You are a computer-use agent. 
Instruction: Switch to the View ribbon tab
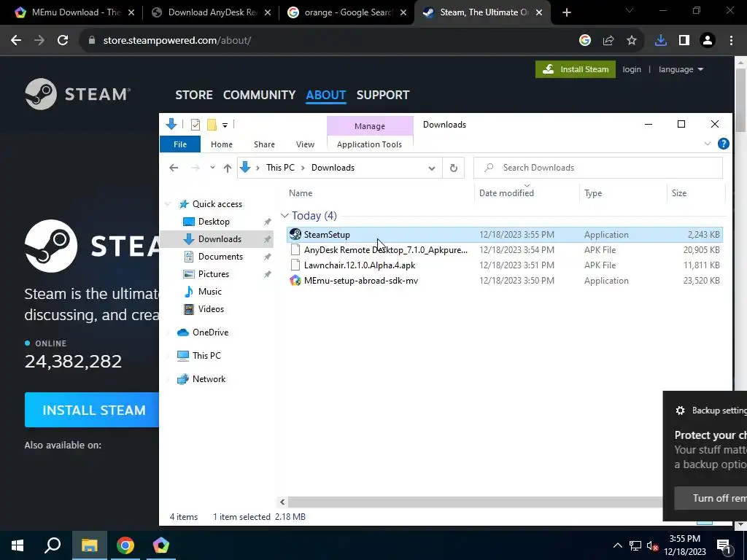pos(306,144)
